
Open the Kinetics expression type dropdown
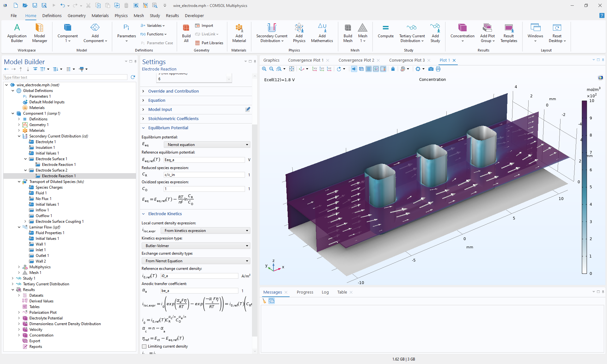[x=196, y=246]
